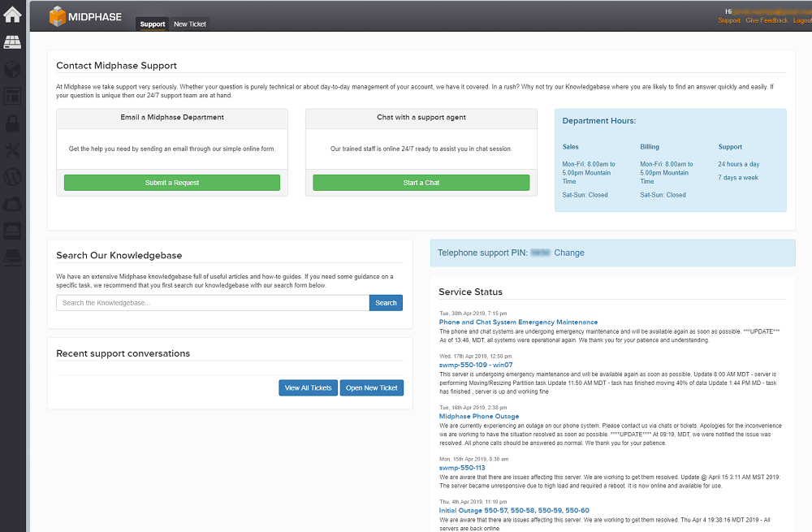Open the Support link in the top-right header
Image resolution: width=812 pixels, height=532 pixels.
click(729, 21)
